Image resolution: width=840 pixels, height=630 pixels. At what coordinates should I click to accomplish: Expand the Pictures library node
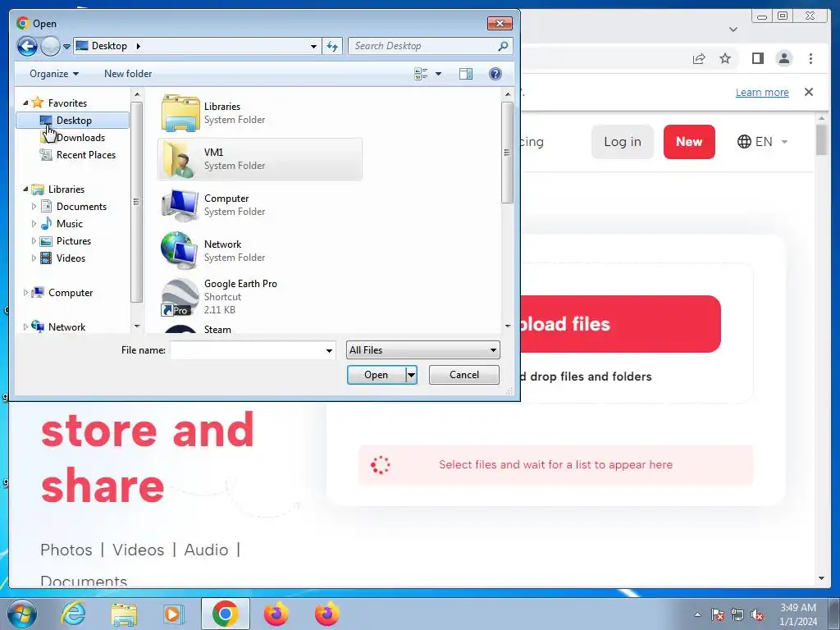point(34,240)
